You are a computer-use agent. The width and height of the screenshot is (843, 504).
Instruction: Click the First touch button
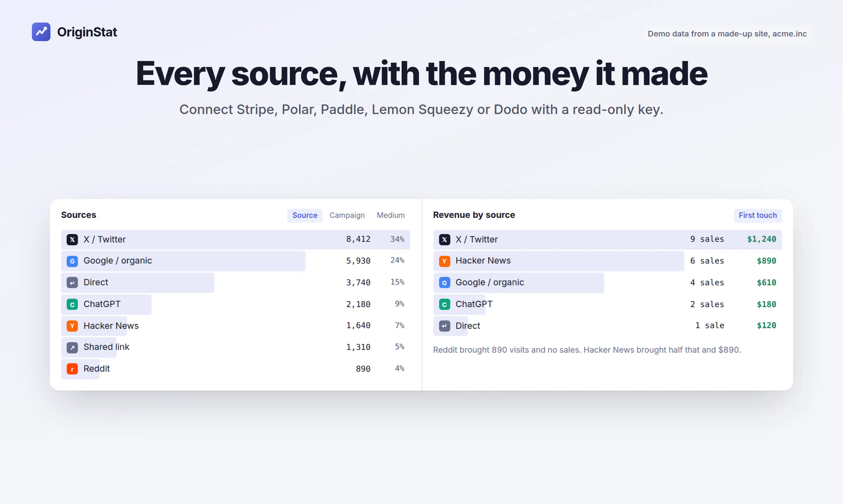[x=757, y=215]
